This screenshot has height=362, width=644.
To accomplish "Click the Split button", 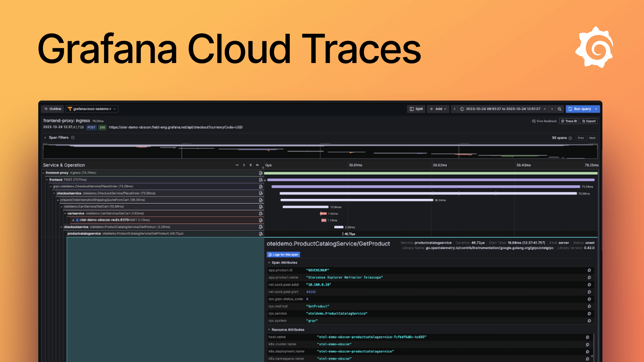I will (x=416, y=109).
